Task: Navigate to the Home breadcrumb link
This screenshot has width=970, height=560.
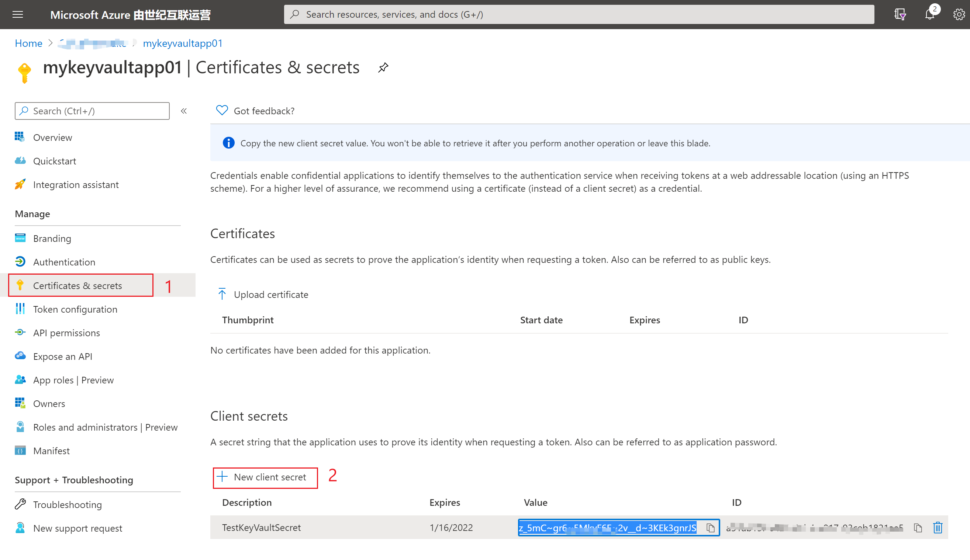Action: 28,43
